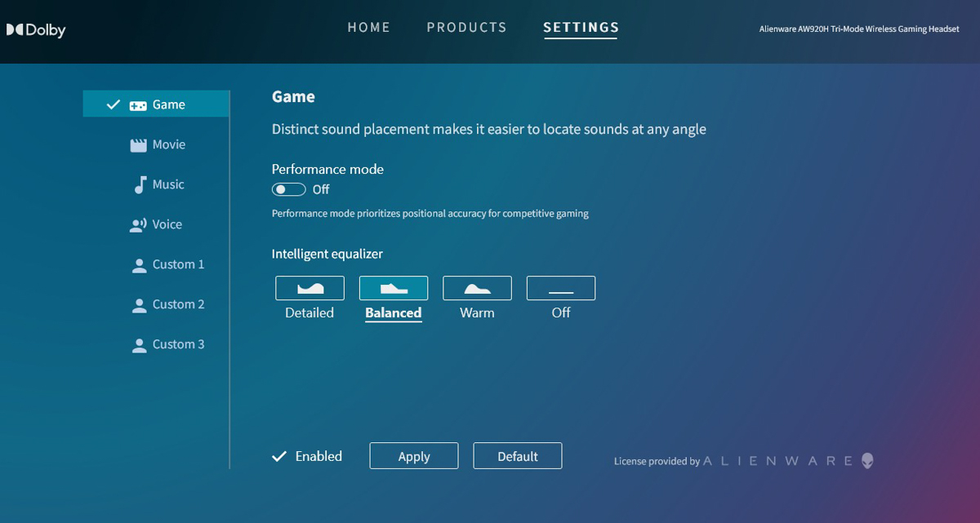Viewport: 980px width, 523px height.
Task: Select the Detailed equalizer preset
Action: 310,288
